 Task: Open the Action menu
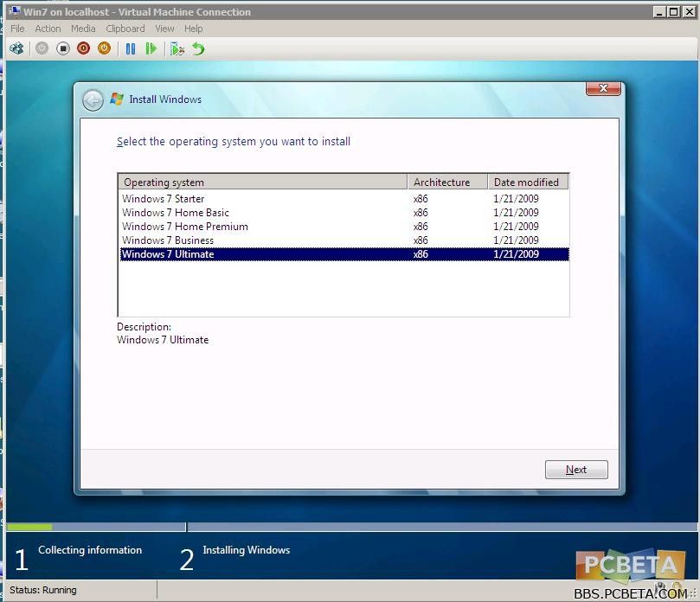click(48, 29)
